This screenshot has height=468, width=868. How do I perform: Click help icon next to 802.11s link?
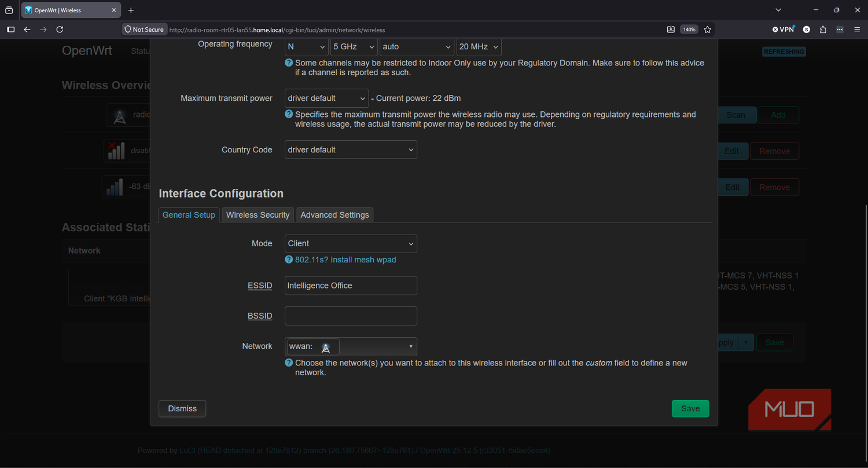click(289, 259)
